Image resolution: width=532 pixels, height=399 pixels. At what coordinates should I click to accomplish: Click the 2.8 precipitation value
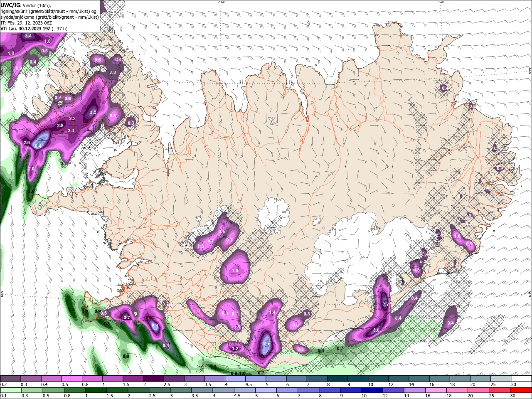tap(60, 126)
